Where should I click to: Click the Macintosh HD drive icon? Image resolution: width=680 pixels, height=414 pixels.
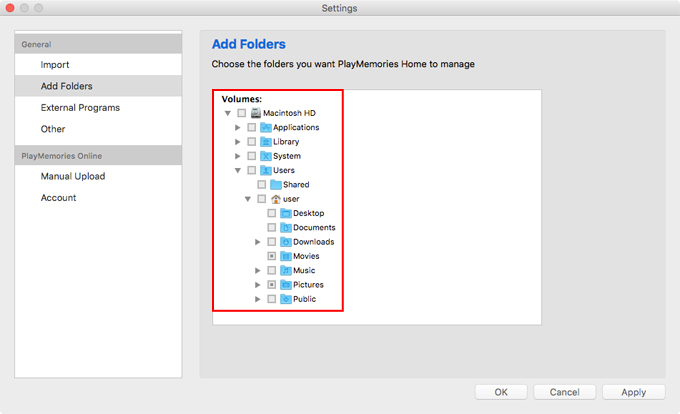tap(256, 113)
